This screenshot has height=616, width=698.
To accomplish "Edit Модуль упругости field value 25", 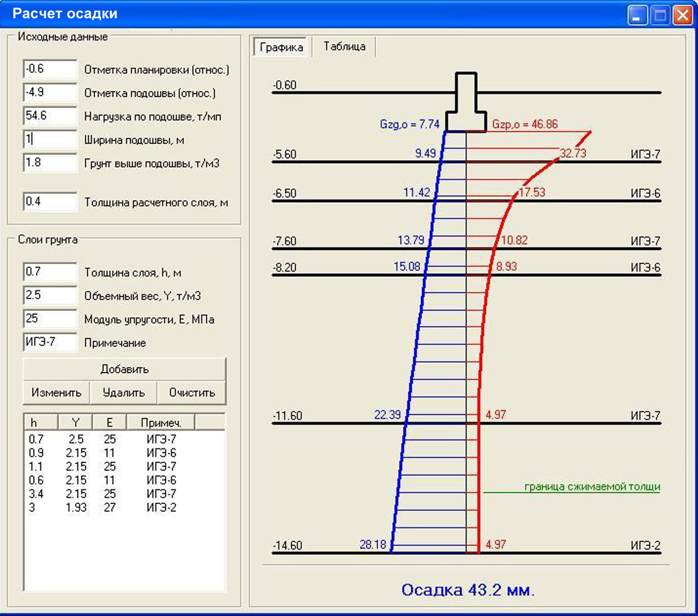I will pos(50,318).
